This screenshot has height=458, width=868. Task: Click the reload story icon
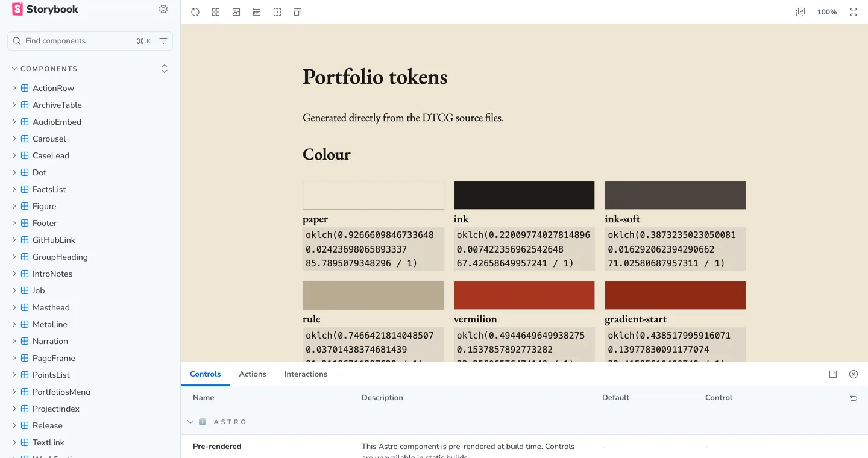pos(195,12)
